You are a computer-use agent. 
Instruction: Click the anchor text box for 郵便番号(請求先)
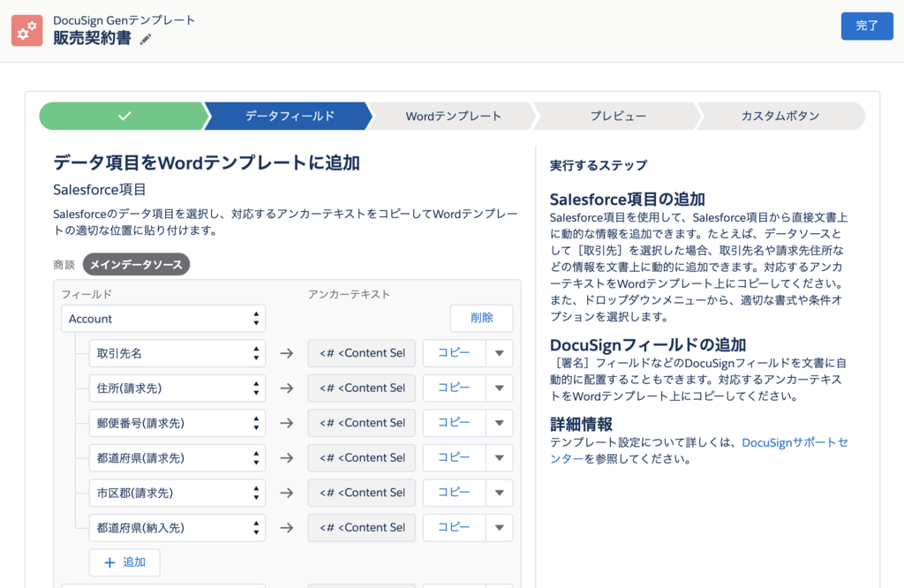click(x=361, y=423)
